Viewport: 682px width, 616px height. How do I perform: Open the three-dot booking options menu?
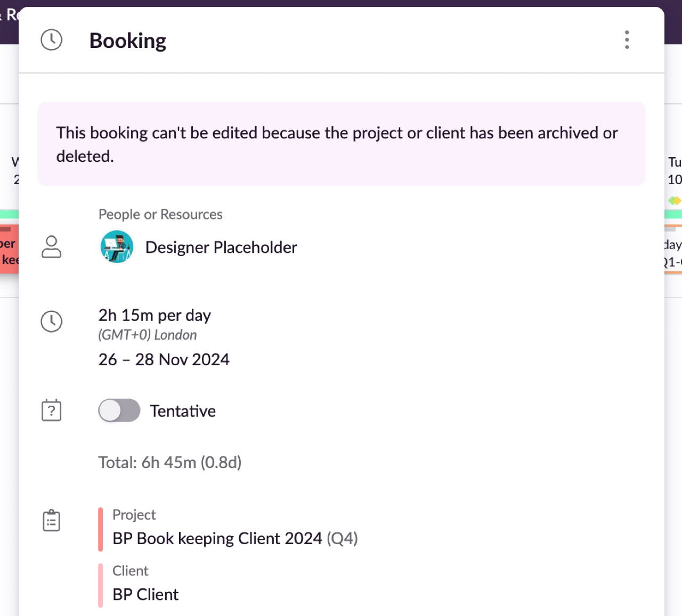tap(627, 40)
